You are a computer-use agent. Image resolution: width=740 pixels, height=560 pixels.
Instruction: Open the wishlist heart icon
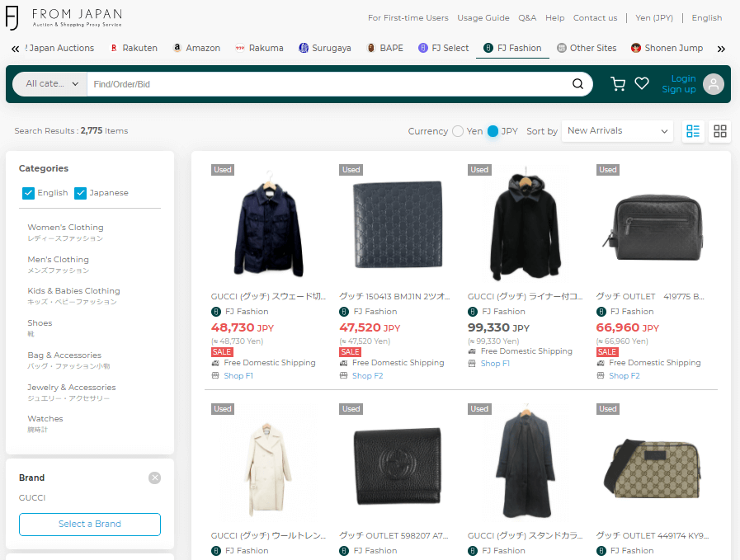point(642,83)
